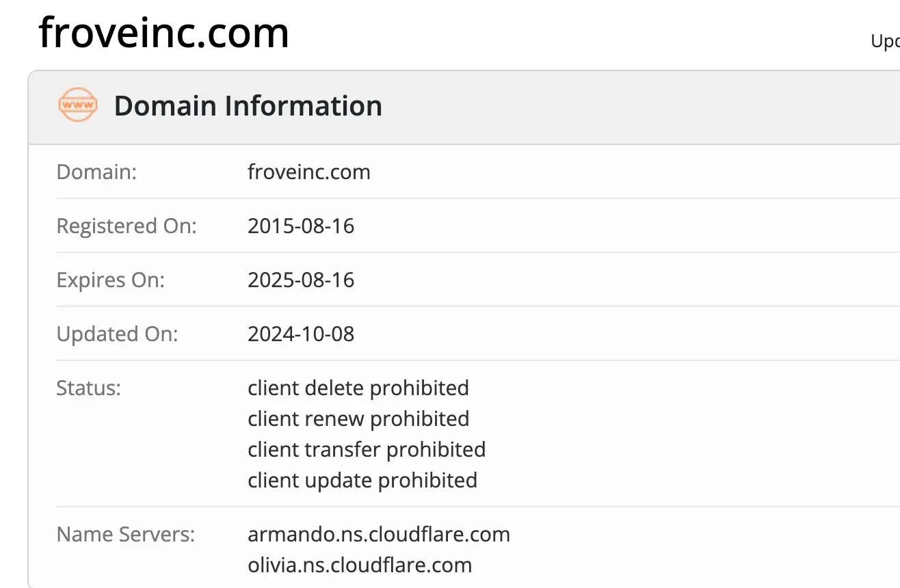
Task: Click the orange www globe icon
Action: [77, 105]
